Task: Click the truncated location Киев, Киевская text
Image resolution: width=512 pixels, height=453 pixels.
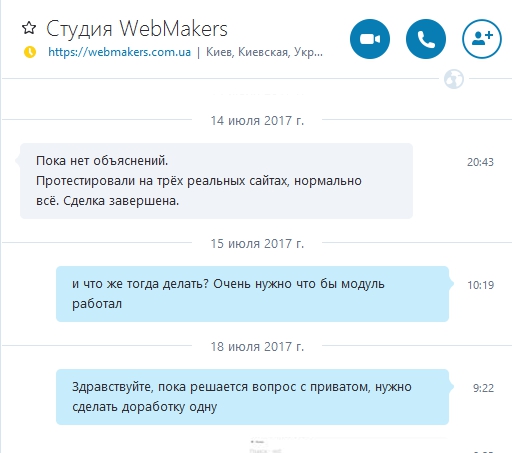Action: [264, 52]
